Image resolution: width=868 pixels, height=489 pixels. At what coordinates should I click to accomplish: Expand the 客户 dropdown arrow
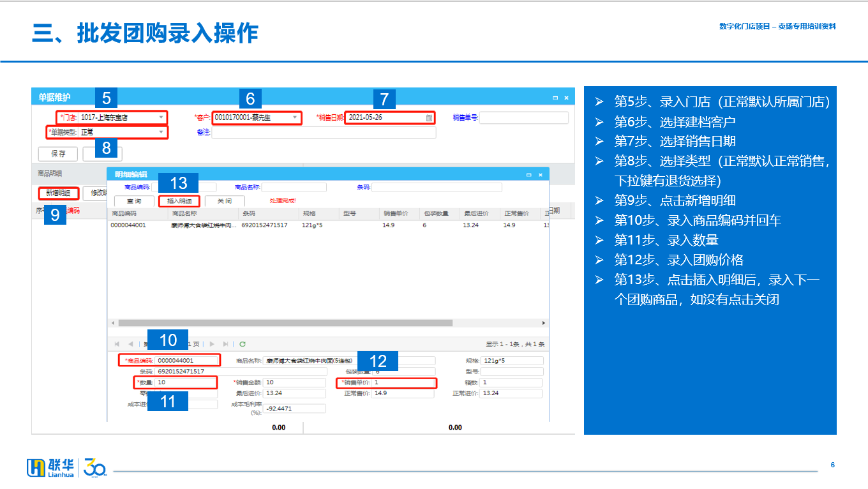coord(295,117)
